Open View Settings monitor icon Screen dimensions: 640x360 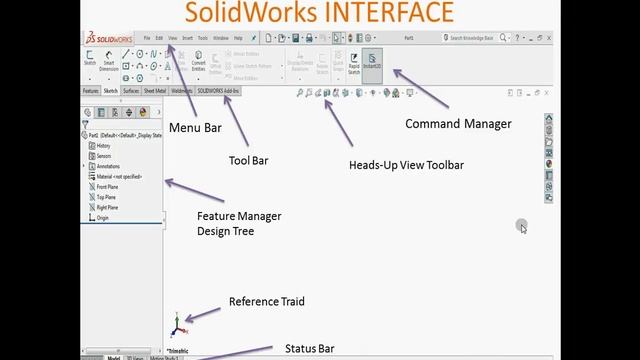coord(410,93)
